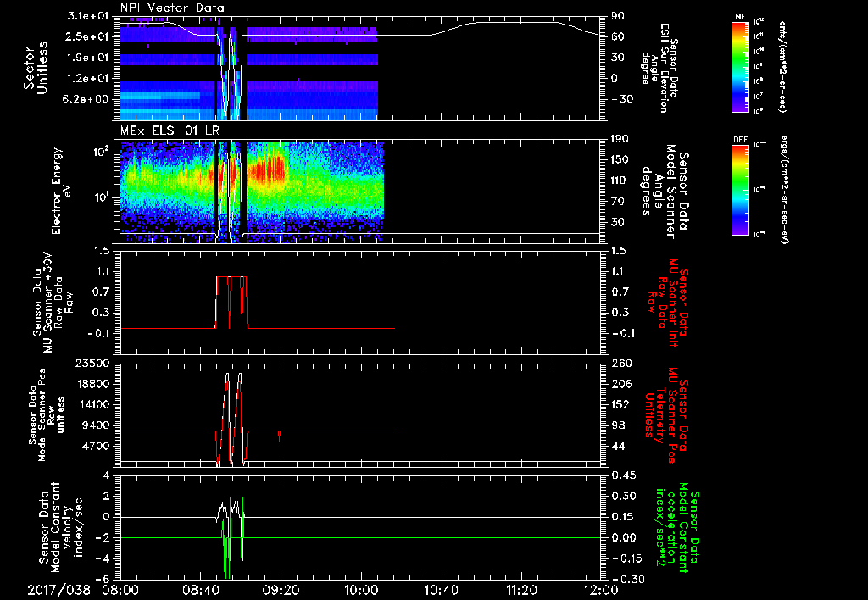Click the 10:40 time axis label
The height and width of the screenshot is (600, 868).
(x=441, y=590)
